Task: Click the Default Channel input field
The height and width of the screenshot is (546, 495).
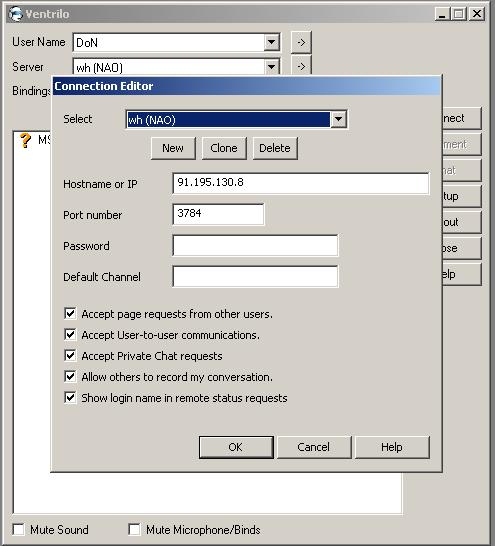Action: point(255,276)
